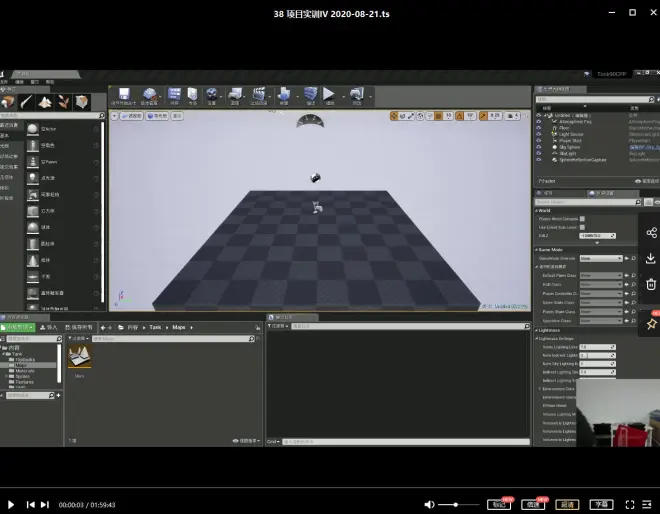Click the subtitles button in video player

click(x=600, y=505)
